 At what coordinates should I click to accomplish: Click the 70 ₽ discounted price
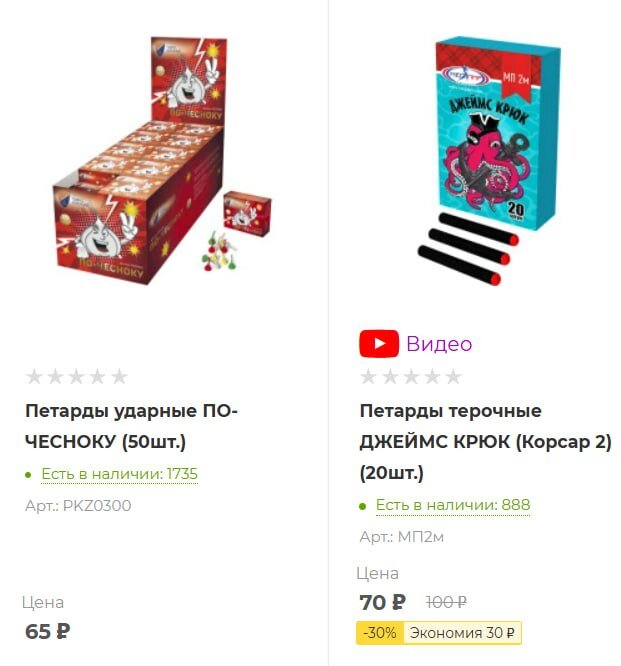click(x=382, y=602)
